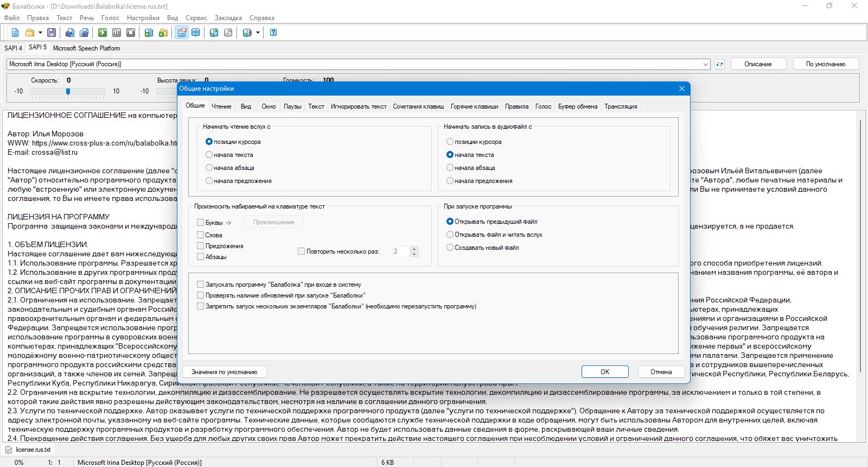868x467 pixels.
Task: Select 'начала абзаца' under reading aloud
Action: click(x=209, y=168)
